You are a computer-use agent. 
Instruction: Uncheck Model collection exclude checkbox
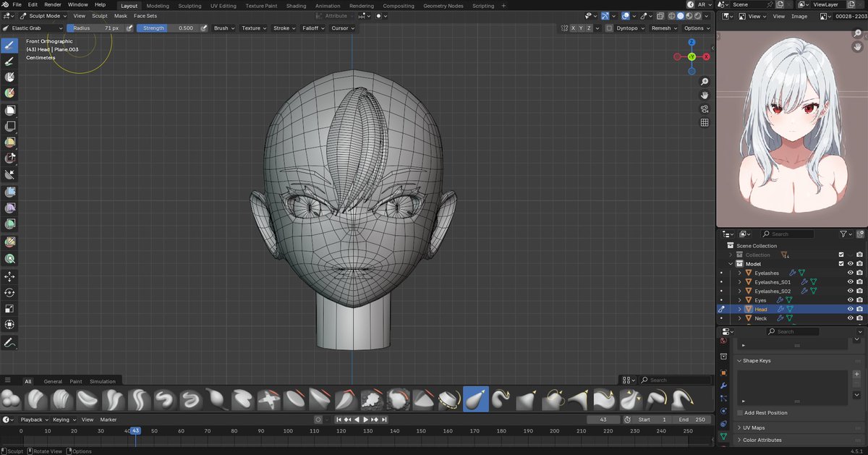pos(841,264)
